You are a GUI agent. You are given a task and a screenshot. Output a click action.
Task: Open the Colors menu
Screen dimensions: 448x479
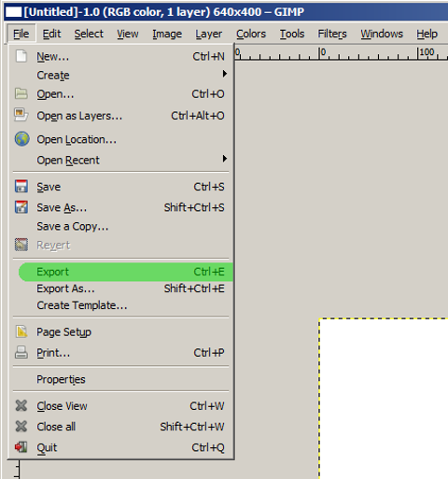(251, 34)
